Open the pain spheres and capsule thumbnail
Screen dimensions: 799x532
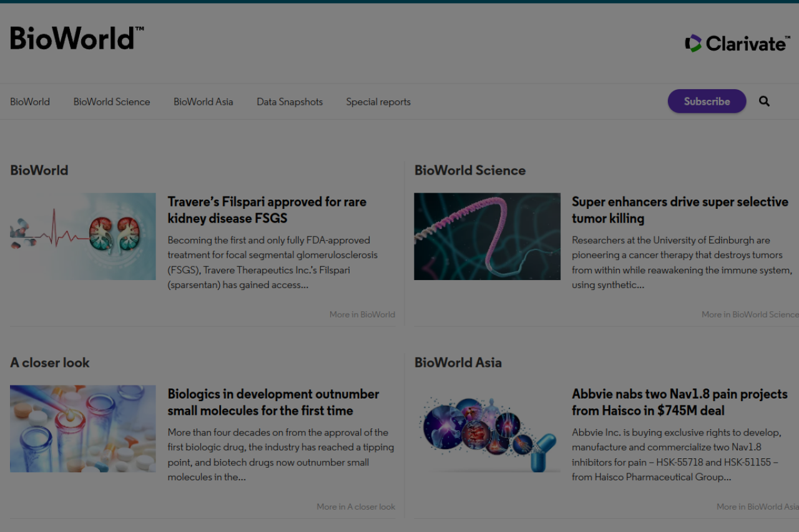(x=488, y=428)
